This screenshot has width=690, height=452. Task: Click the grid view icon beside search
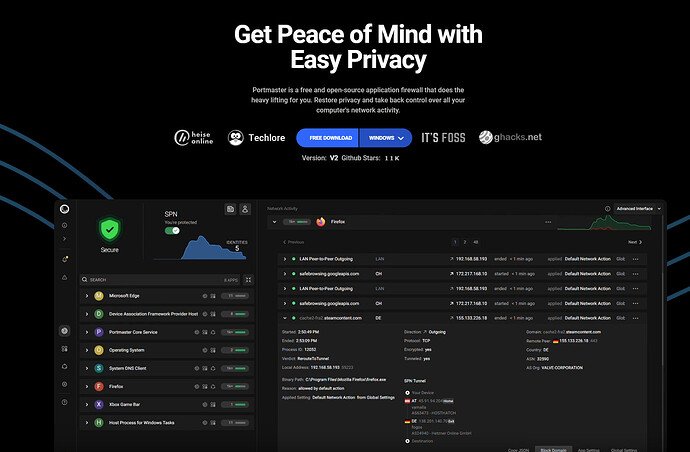pos(248,280)
